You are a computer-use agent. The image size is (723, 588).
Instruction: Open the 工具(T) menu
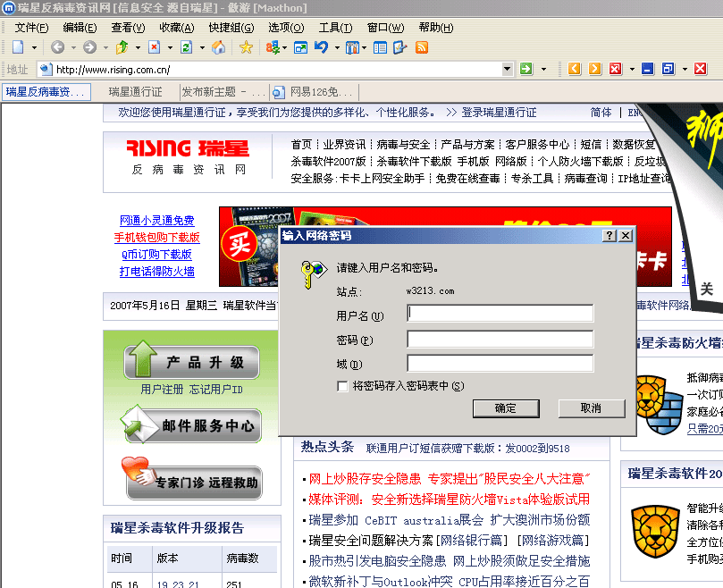(x=335, y=28)
